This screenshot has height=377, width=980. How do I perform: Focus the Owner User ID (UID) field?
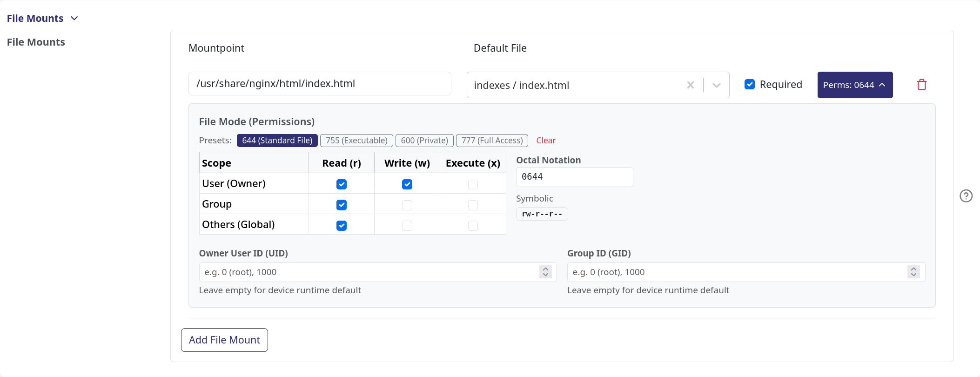coord(378,272)
